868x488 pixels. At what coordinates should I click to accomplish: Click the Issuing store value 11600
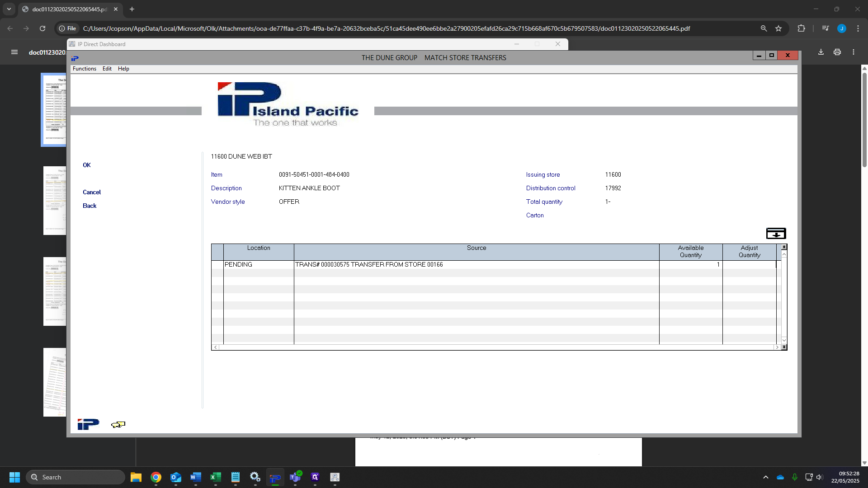[613, 174]
